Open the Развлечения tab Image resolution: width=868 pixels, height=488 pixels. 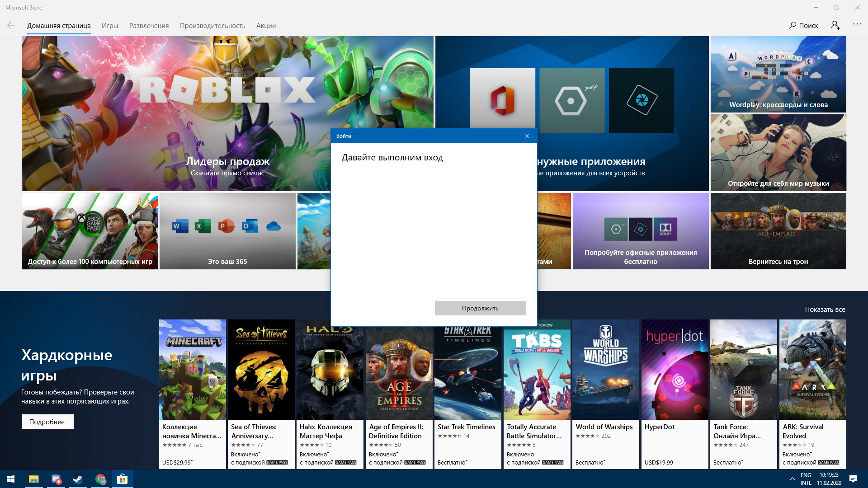149,26
